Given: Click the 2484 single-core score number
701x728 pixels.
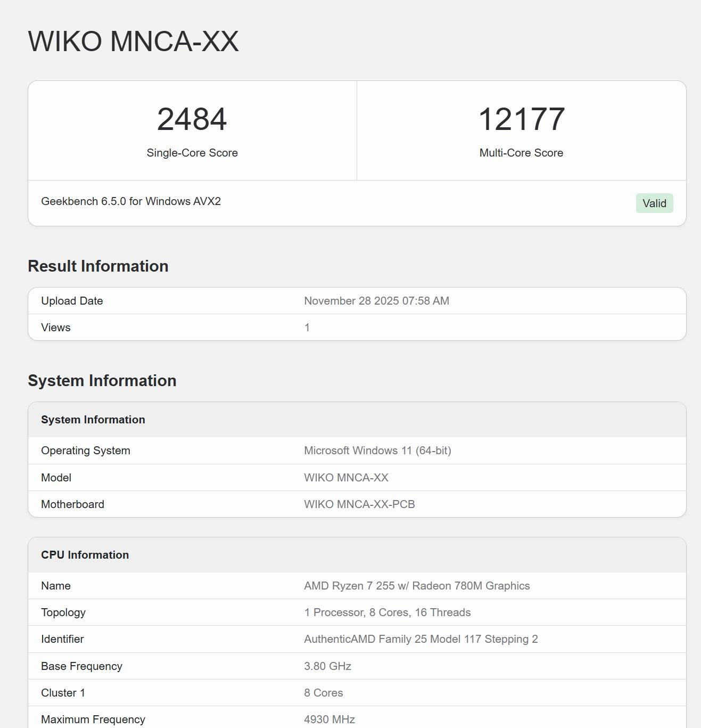Looking at the screenshot, I should 192,119.
